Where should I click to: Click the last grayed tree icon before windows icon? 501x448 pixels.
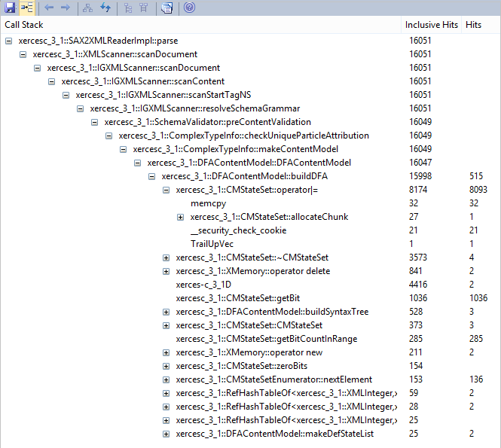click(144, 8)
